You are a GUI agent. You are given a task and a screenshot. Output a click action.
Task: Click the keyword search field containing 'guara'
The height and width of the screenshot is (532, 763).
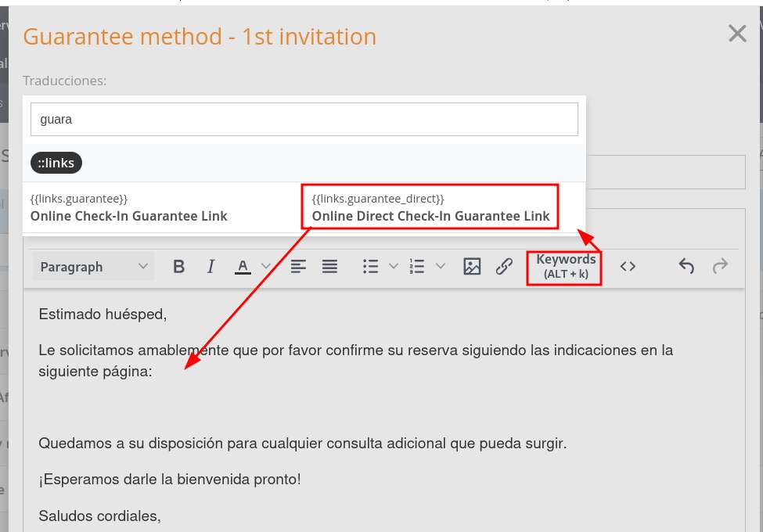[x=304, y=120]
